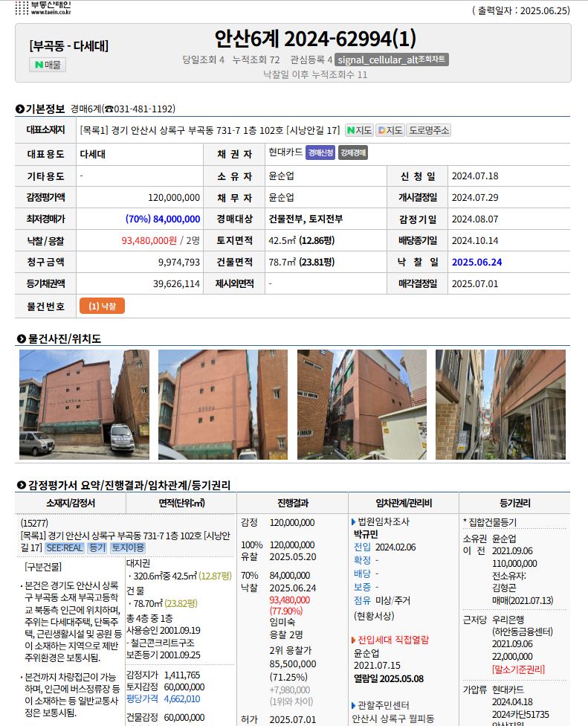Click the 낙찰 amount 93,480,000원
This screenshot has height=726, width=588.
pos(149,240)
